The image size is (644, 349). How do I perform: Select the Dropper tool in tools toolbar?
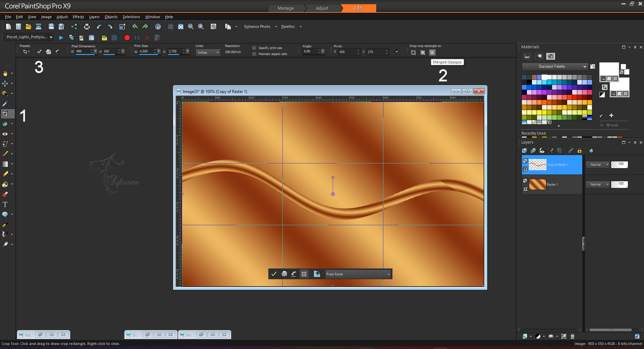pos(5,104)
